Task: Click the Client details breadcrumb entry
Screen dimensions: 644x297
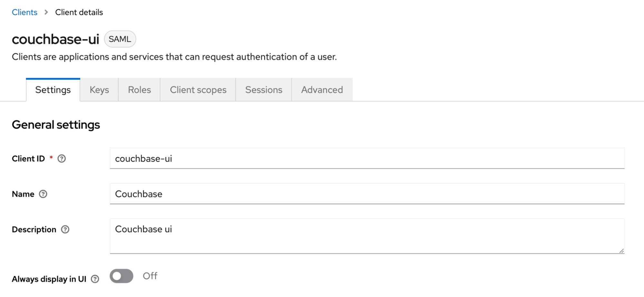Action: [x=79, y=12]
